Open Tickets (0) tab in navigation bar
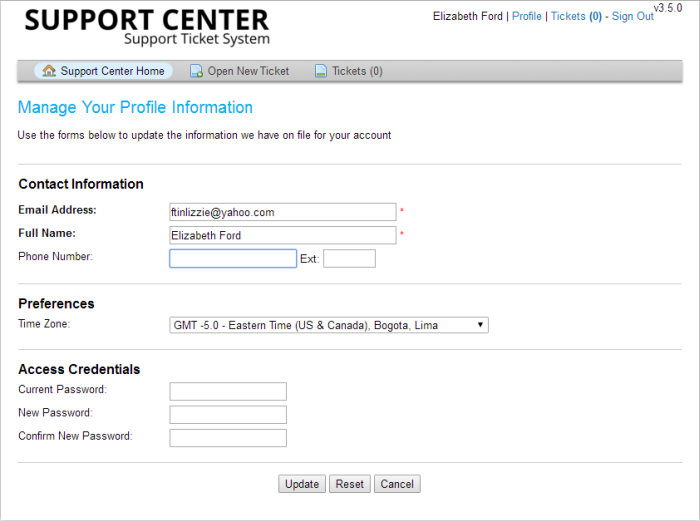The width and height of the screenshot is (700, 521). click(x=349, y=71)
